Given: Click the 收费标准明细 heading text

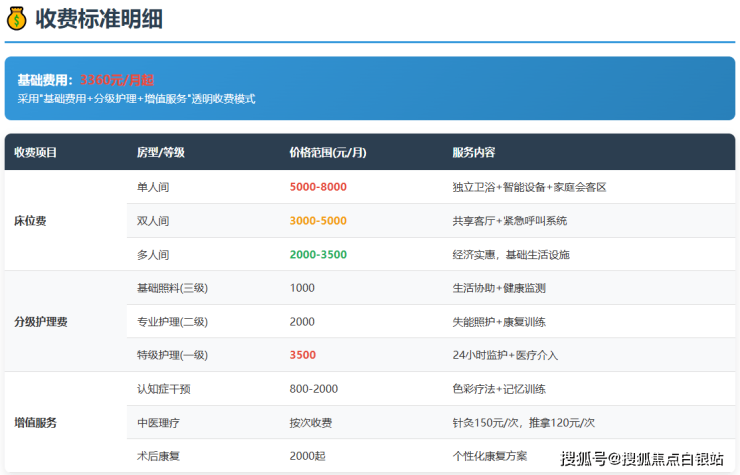Looking at the screenshot, I should [x=99, y=18].
